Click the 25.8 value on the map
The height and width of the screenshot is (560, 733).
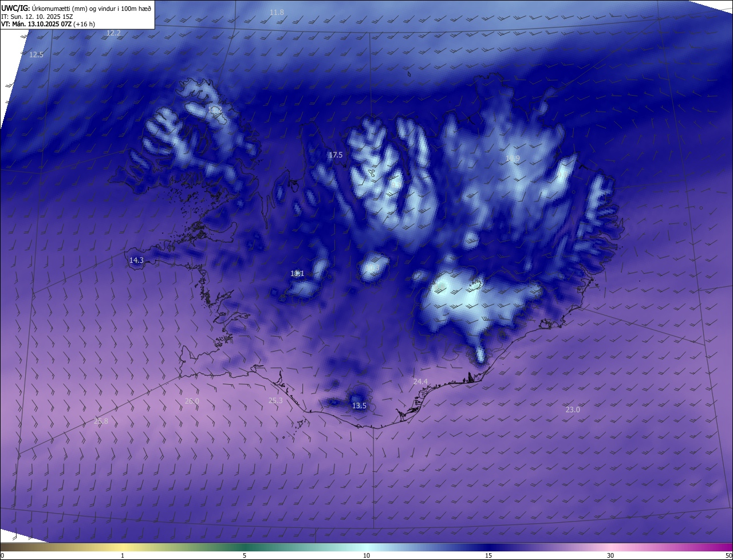[x=101, y=421]
